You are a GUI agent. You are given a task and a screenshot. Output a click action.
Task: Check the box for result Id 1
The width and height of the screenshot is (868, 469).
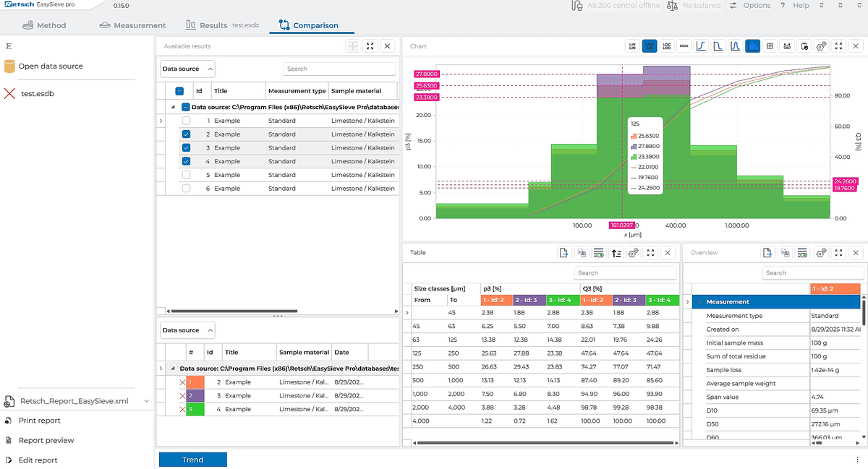pos(186,121)
